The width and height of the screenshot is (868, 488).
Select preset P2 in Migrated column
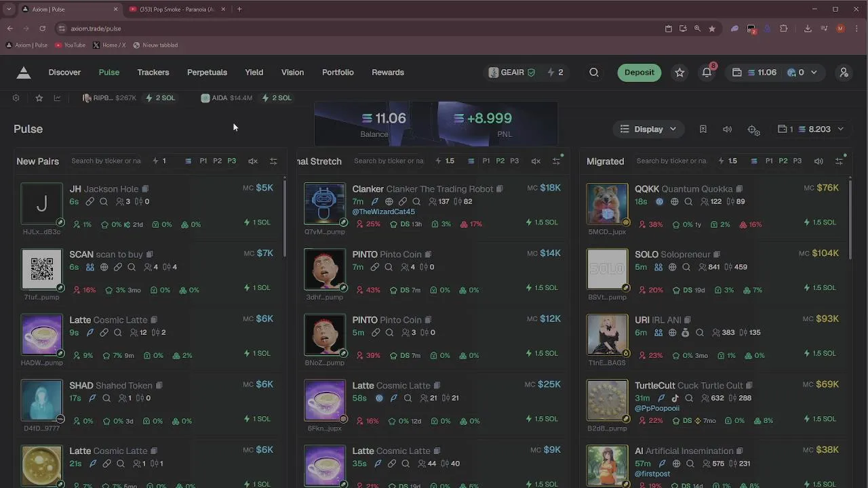coord(783,161)
